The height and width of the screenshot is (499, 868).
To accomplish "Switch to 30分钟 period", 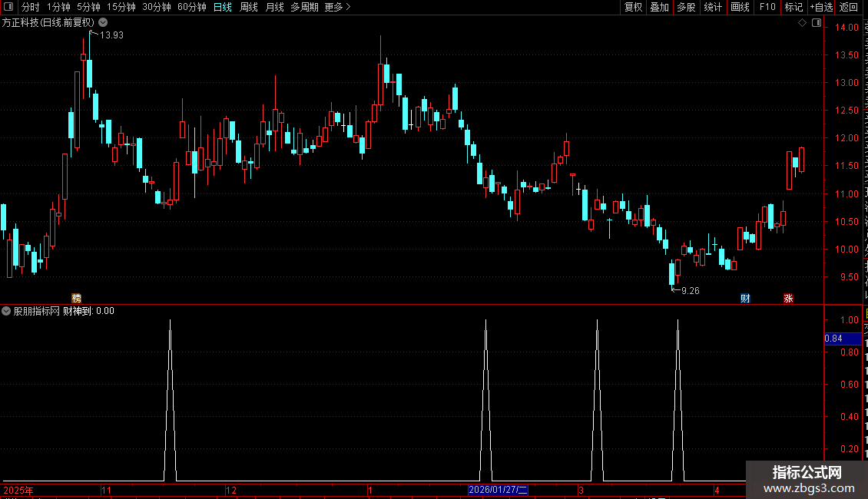I will coord(156,7).
